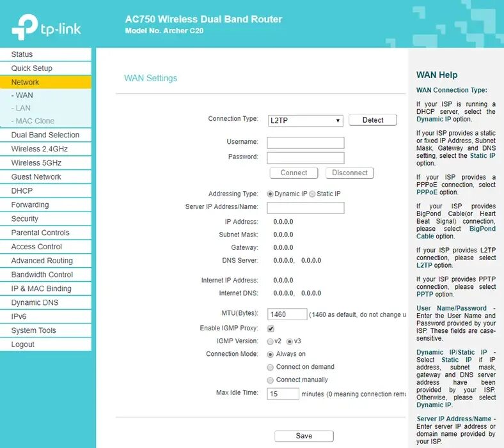The image size is (504, 448).
Task: Click the tp-link logo
Action: [x=46, y=27]
